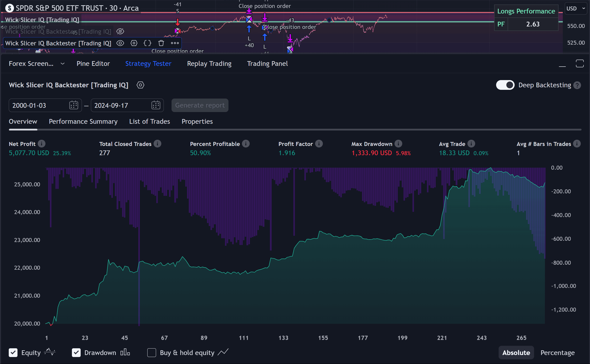Open source code braces icon in chart legend
This screenshot has height=364, width=590.
coord(147,43)
